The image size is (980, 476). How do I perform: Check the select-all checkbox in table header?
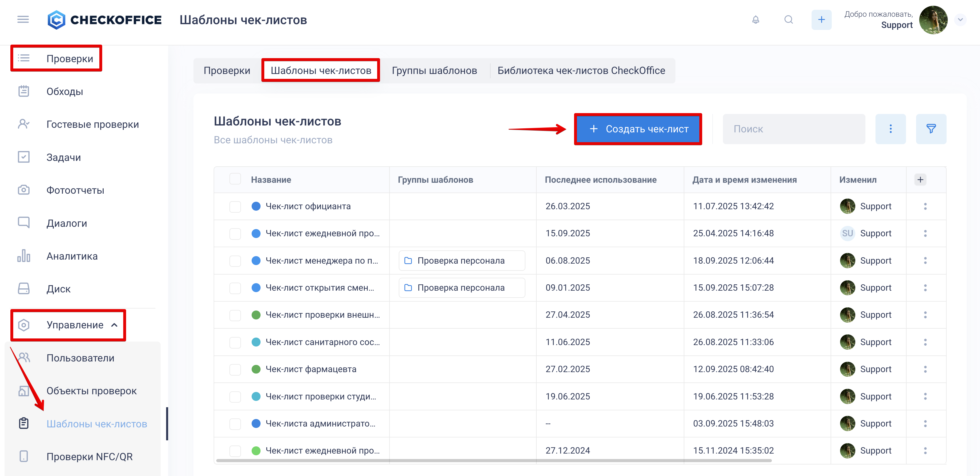pyautogui.click(x=235, y=179)
